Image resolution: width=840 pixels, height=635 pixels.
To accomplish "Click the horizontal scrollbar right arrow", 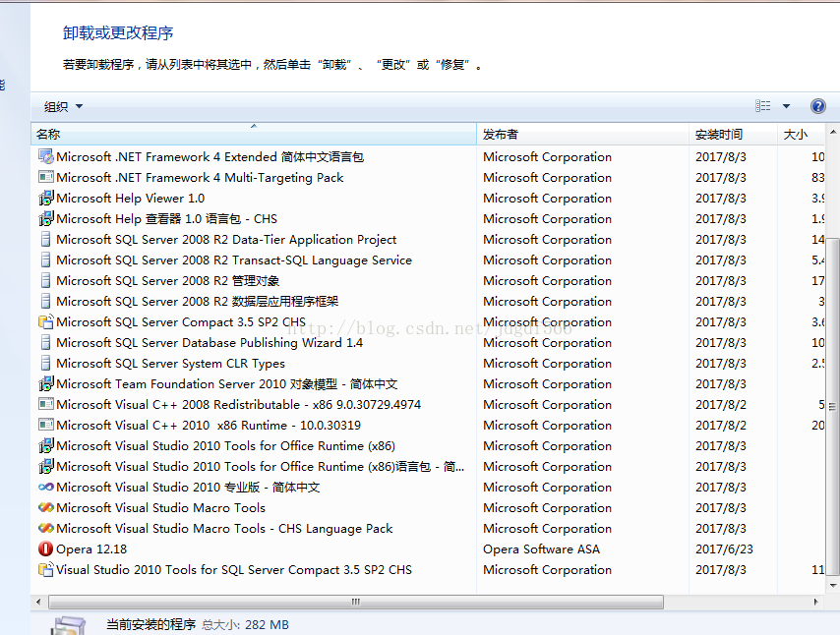I will click(x=815, y=602).
